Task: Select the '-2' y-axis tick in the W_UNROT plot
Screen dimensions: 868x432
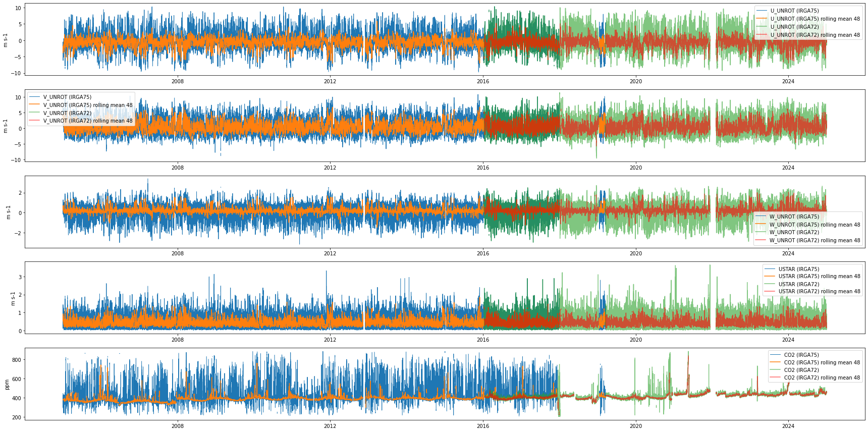Action: (x=18, y=233)
